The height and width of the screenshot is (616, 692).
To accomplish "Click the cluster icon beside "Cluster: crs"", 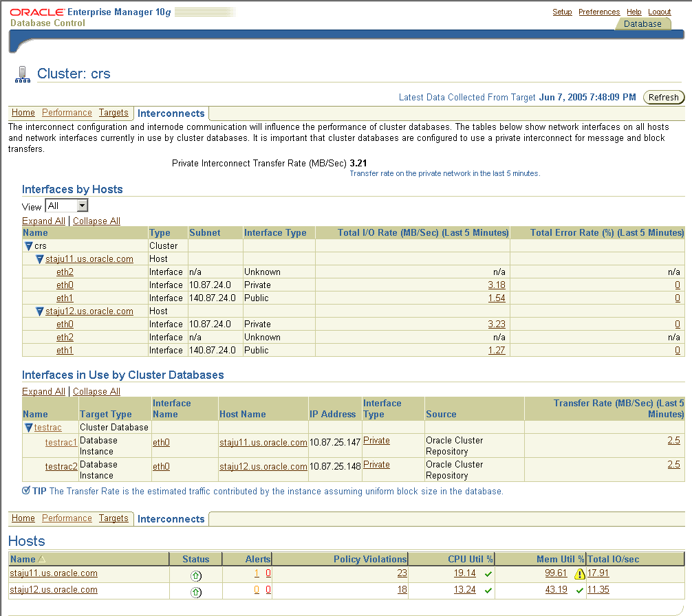I will pos(22,72).
